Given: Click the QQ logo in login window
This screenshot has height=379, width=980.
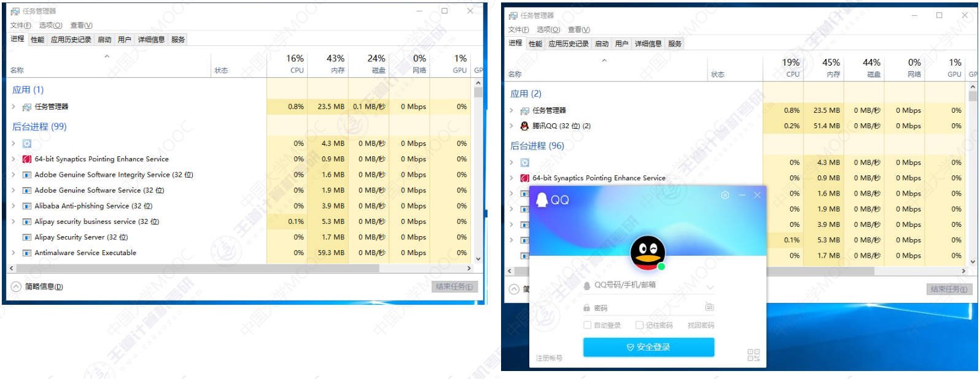Looking at the screenshot, I should (553, 200).
